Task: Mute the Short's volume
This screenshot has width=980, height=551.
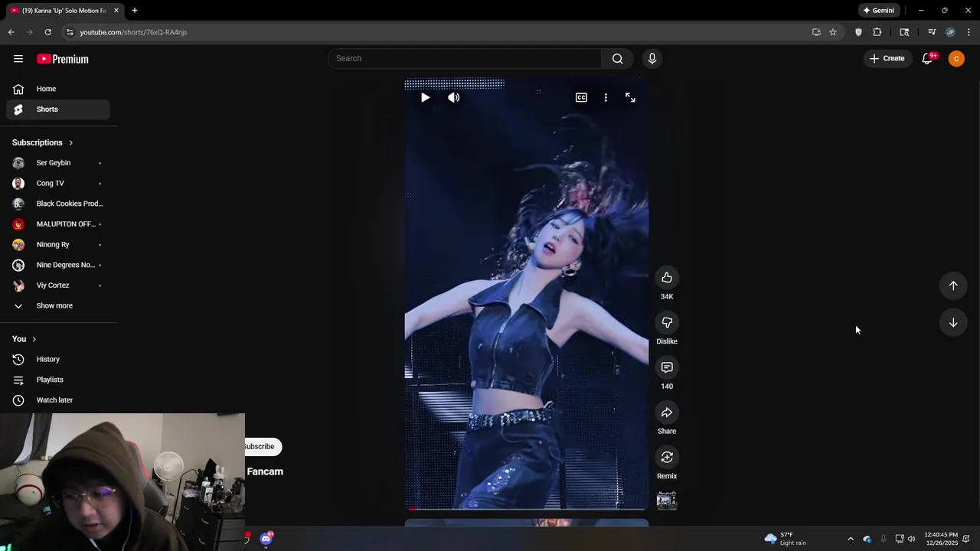Action: [454, 98]
